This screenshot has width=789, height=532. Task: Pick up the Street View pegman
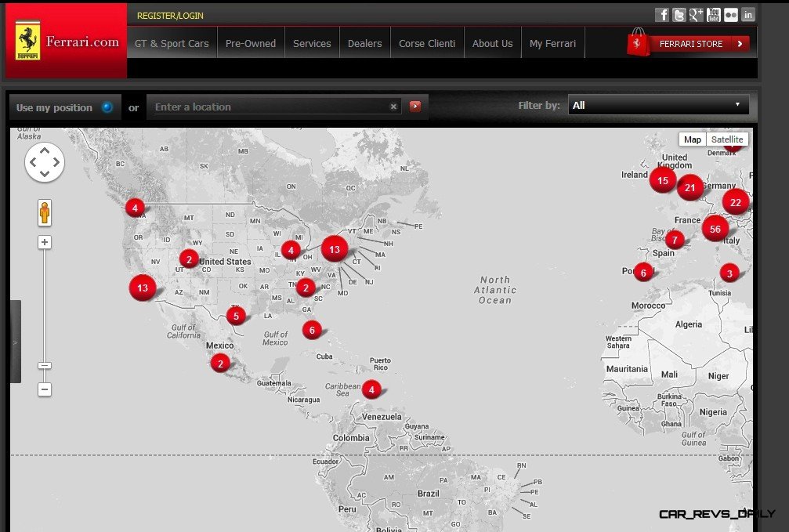tap(45, 212)
